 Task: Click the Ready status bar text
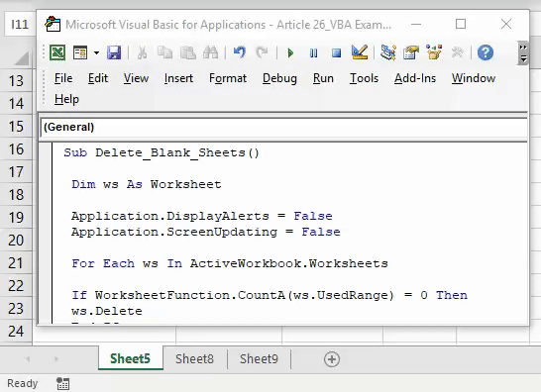coord(23,383)
